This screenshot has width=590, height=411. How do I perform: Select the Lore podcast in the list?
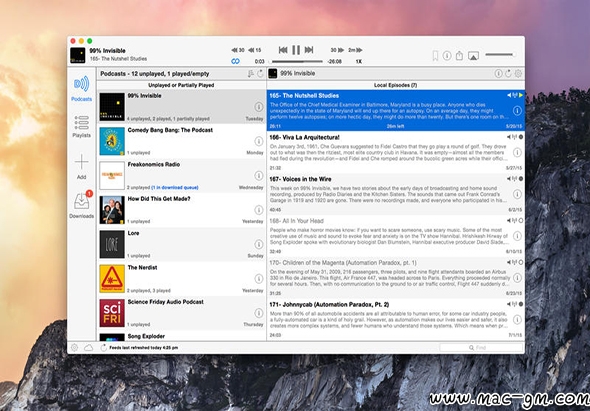click(x=181, y=245)
